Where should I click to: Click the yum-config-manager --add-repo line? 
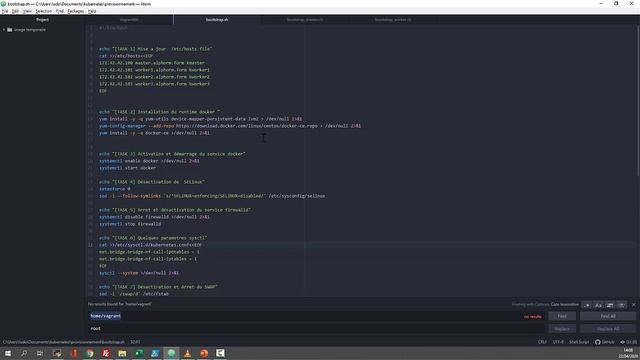(x=230, y=126)
